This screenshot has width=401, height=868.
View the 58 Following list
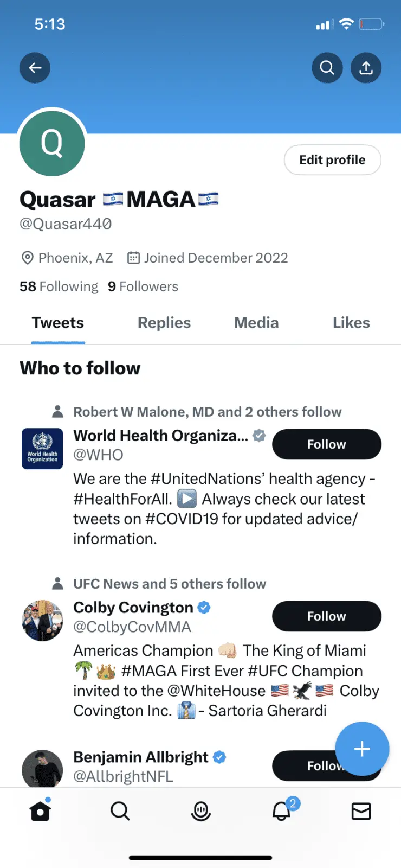pyautogui.click(x=59, y=286)
